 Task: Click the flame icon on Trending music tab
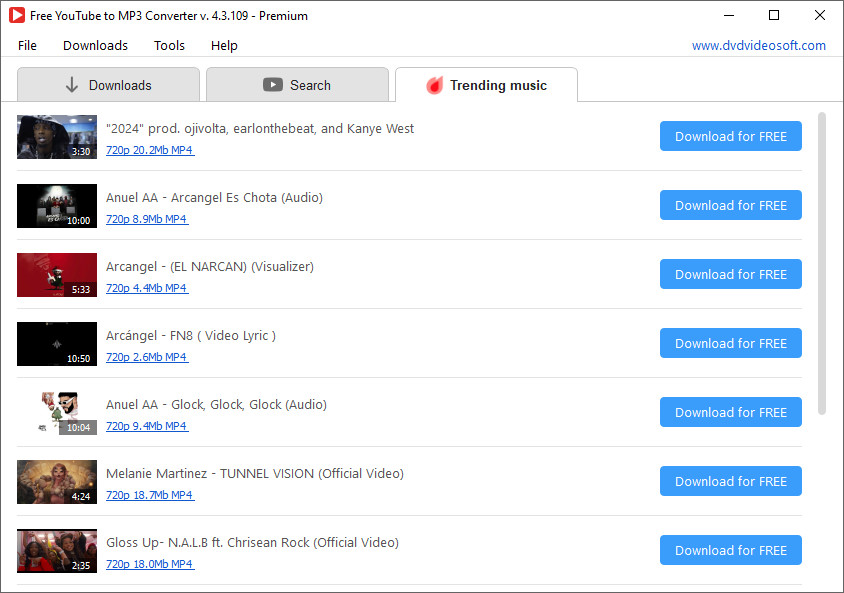(434, 85)
